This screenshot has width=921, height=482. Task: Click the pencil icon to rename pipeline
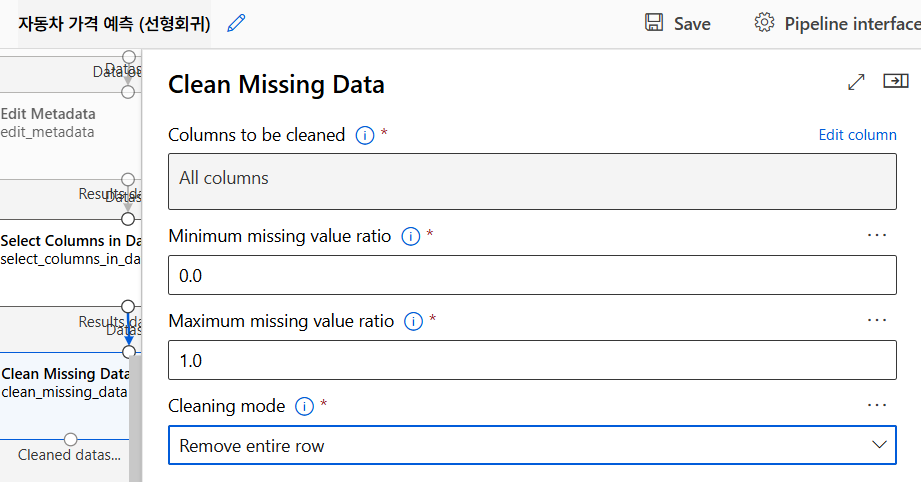pyautogui.click(x=236, y=23)
